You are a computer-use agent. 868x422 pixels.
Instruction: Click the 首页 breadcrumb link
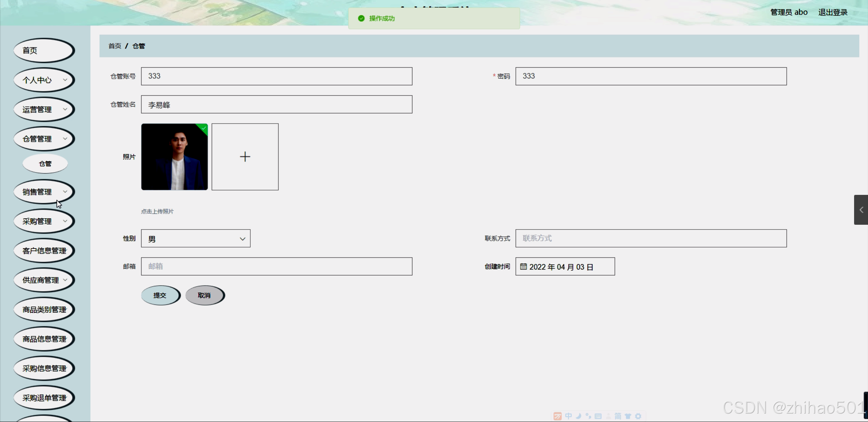115,46
